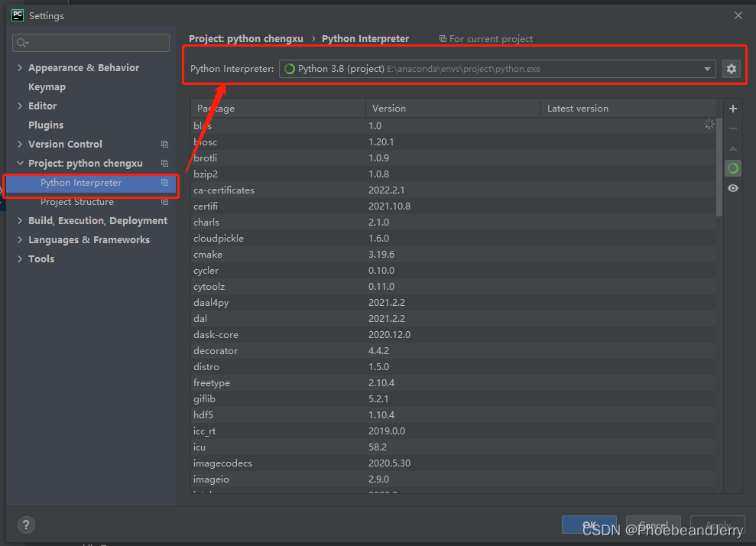Select the brotli package row
Image resolution: width=756 pixels, height=546 pixels.
(x=453, y=158)
